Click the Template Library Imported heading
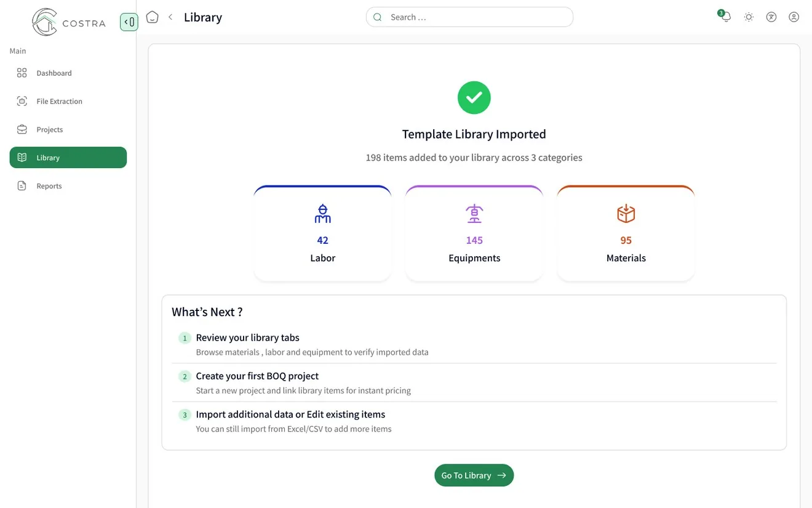The height and width of the screenshot is (508, 812). (x=474, y=134)
